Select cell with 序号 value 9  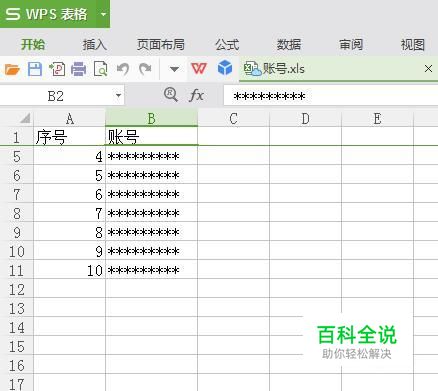69,251
